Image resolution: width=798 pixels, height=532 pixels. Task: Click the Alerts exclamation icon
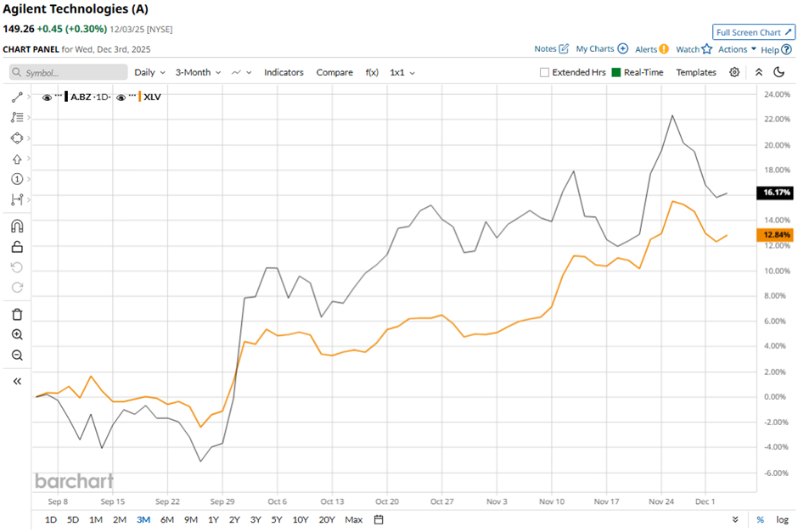(x=664, y=49)
